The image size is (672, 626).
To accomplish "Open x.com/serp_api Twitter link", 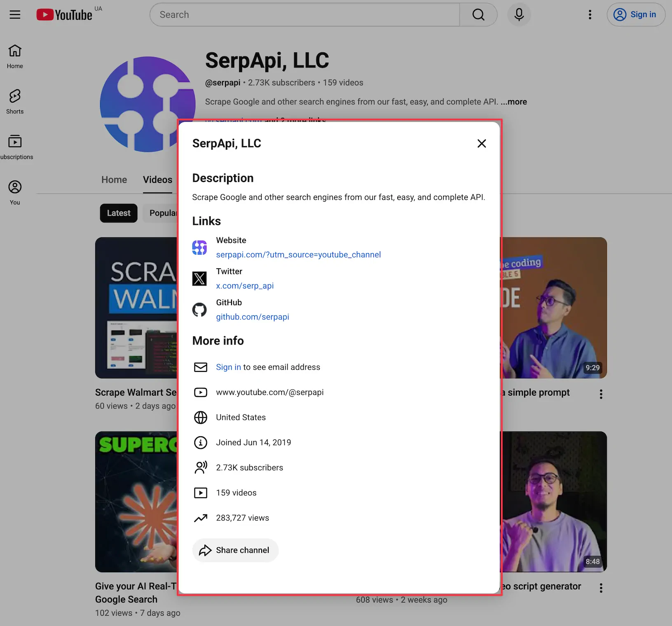I will (x=245, y=286).
